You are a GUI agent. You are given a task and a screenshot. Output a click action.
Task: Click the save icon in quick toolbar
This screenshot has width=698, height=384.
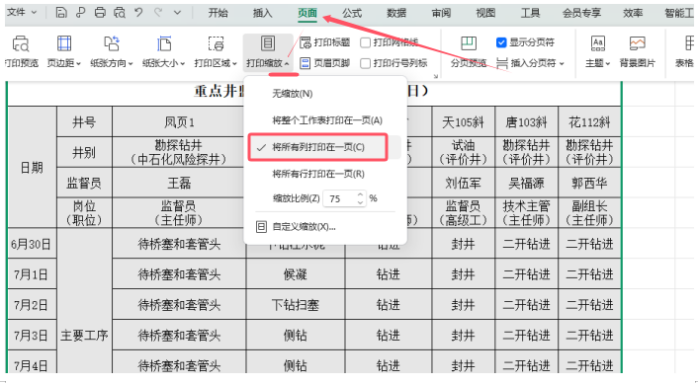point(61,12)
